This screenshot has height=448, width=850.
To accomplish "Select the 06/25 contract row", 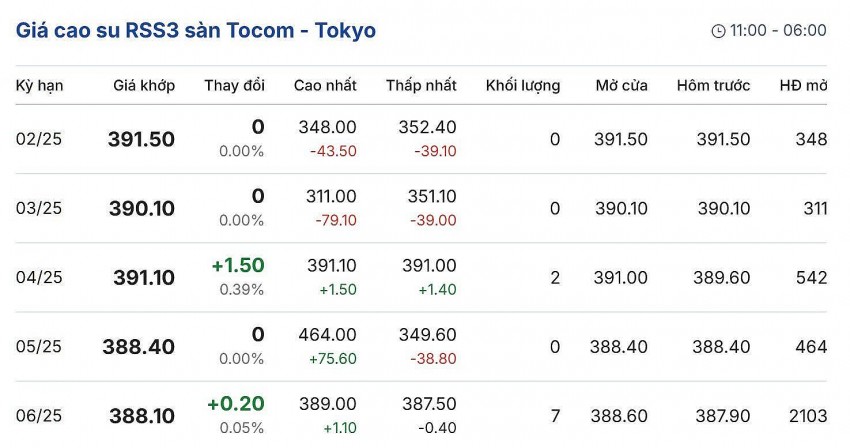I will (x=39, y=415).
